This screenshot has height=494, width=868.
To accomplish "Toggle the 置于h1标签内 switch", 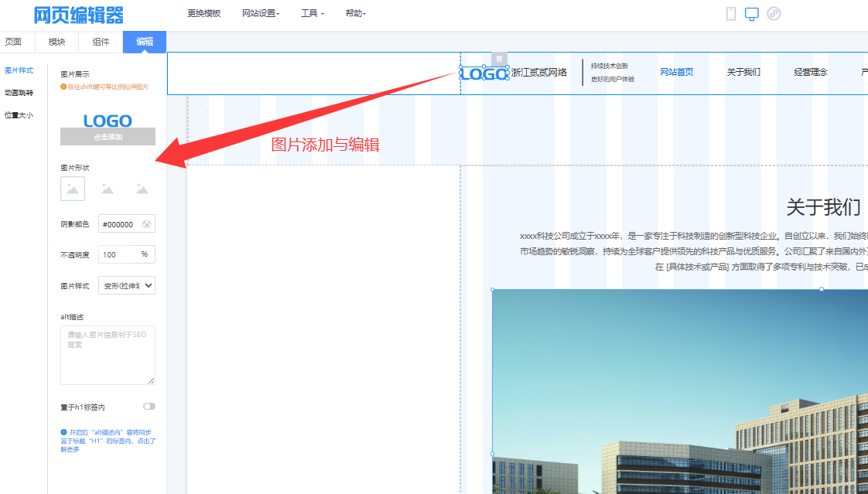I will (149, 406).
